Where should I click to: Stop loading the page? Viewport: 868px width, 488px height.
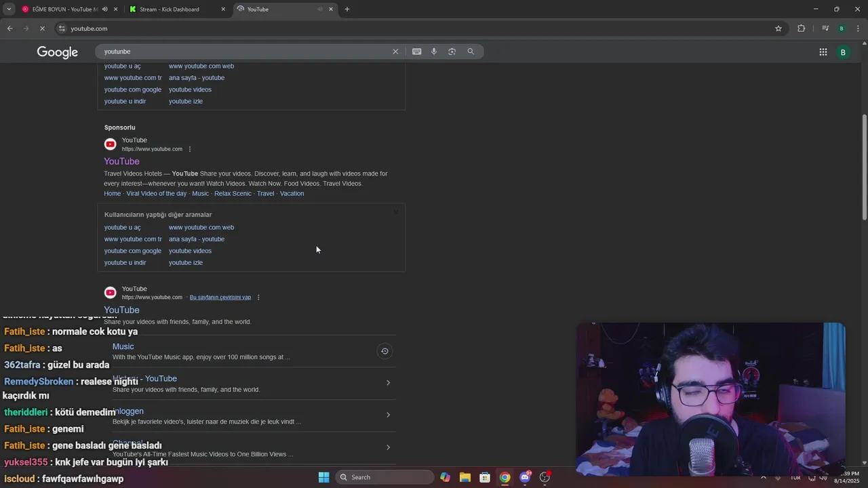42,28
